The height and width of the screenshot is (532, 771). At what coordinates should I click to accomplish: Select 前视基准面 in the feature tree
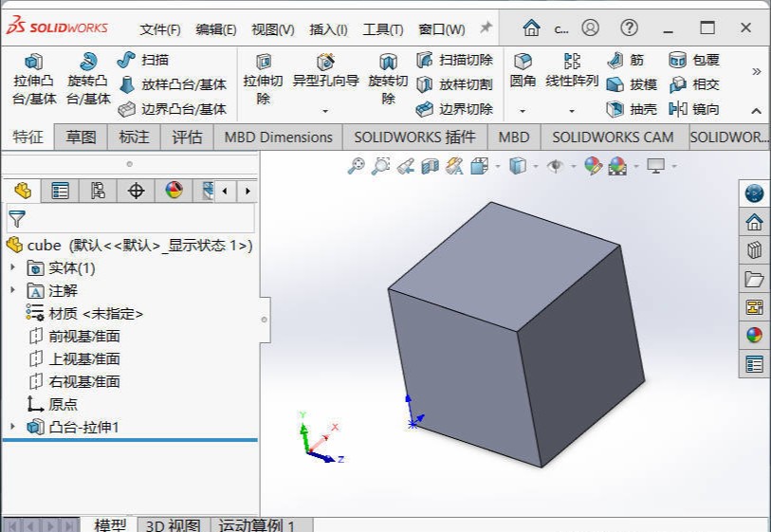tap(83, 337)
